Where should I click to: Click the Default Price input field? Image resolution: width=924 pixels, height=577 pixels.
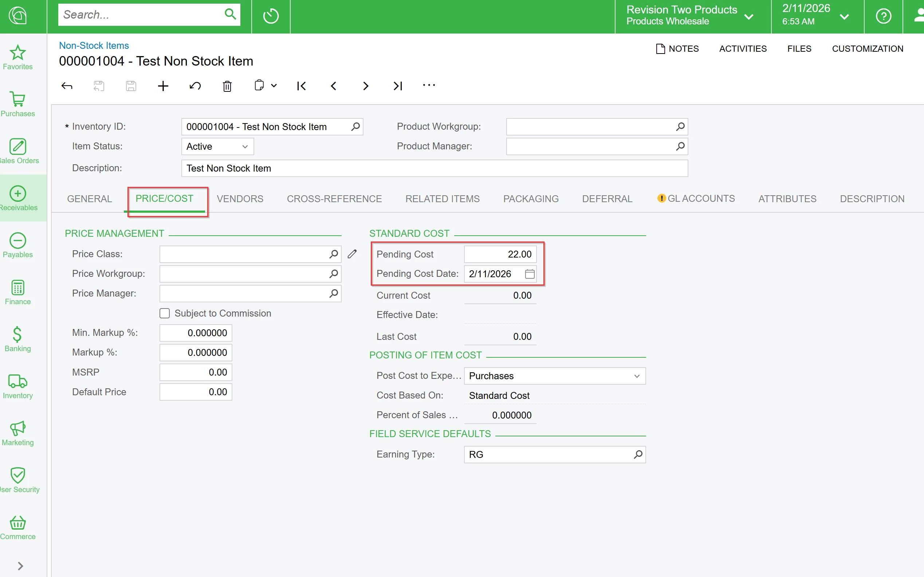[x=196, y=392]
